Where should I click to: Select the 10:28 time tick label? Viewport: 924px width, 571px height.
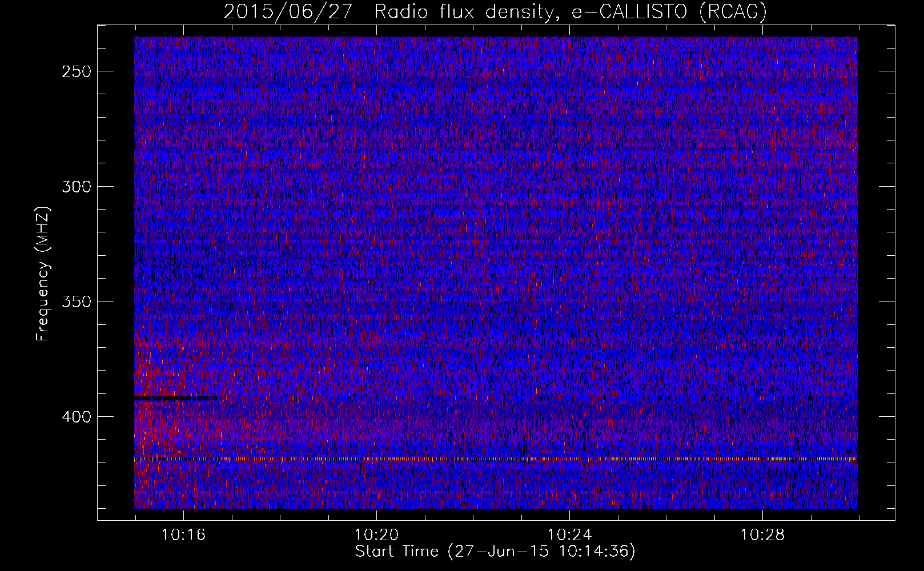pyautogui.click(x=762, y=535)
